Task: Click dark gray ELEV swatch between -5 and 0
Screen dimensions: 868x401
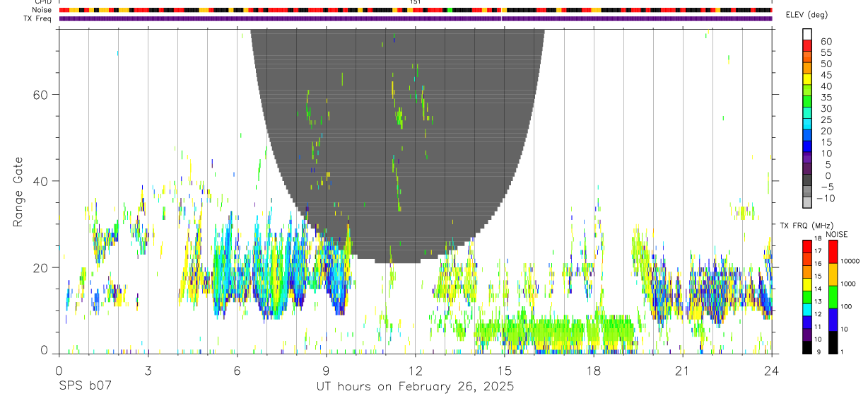Action: tap(807, 180)
